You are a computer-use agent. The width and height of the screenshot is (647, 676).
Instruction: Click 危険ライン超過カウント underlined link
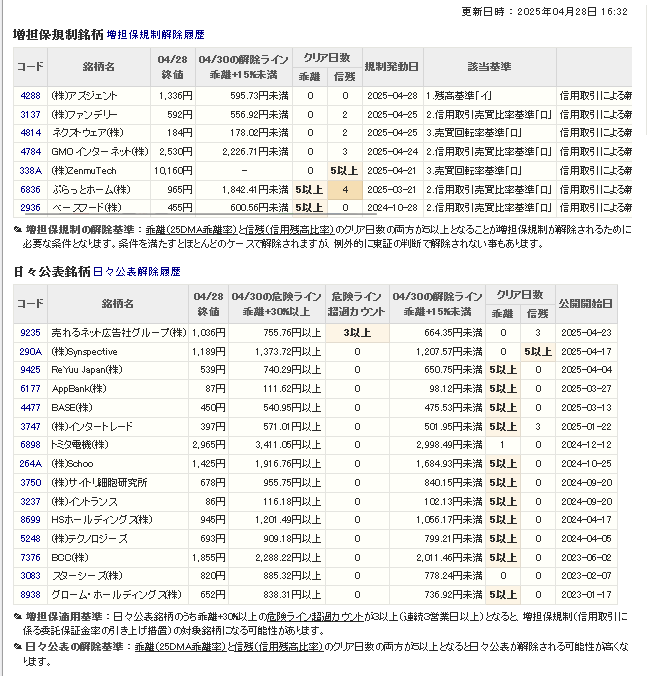[x=315, y=617]
